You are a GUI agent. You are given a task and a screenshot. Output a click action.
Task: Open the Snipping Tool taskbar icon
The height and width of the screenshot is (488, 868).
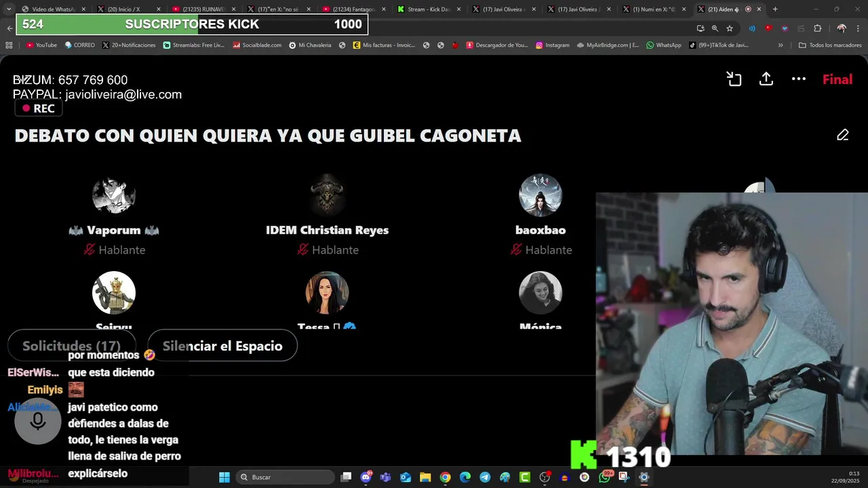coord(624,477)
